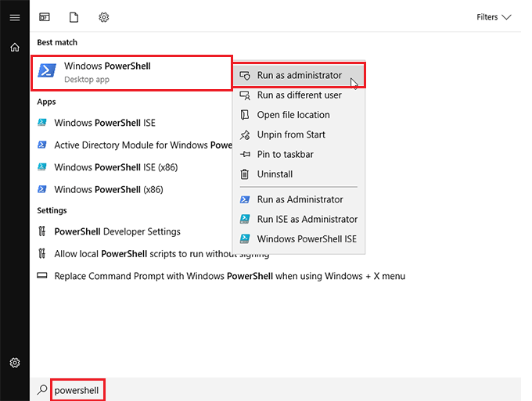Click icon beside Allow local PowerShell scripts
Viewport: 532px width, 401px height.
41,253
